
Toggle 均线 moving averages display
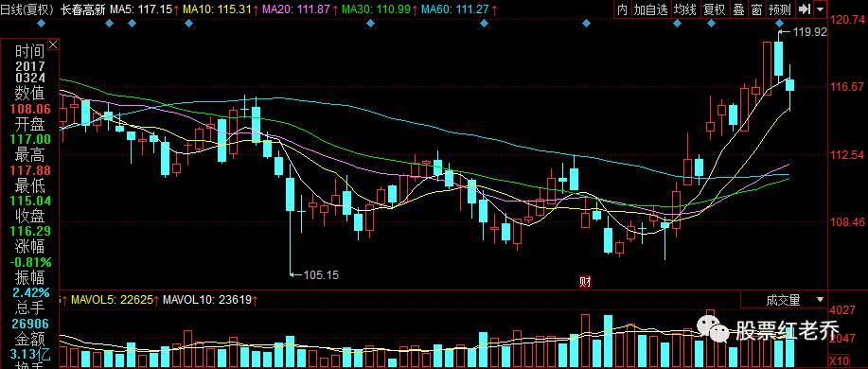685,9
